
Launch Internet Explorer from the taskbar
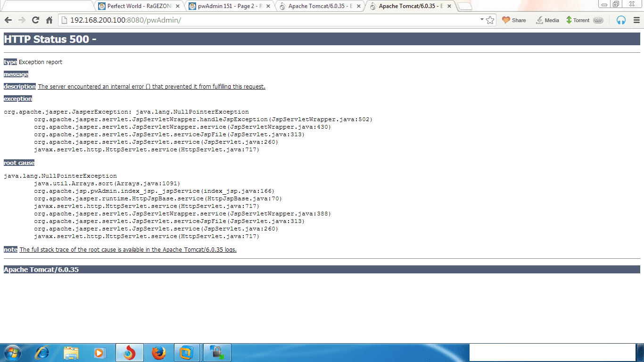[43, 353]
